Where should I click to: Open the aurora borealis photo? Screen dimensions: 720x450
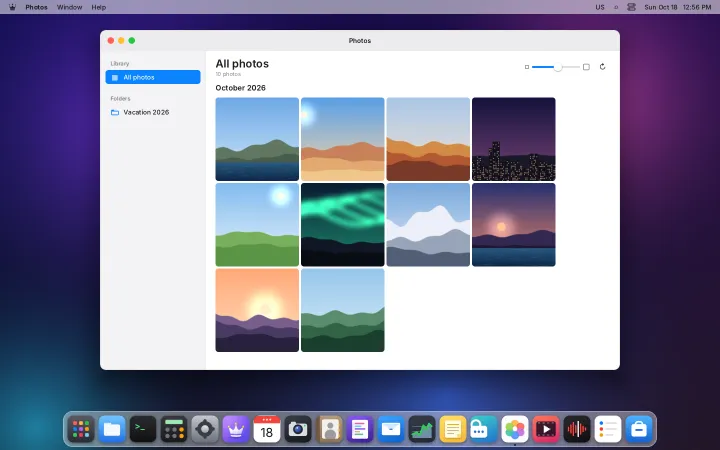click(343, 225)
